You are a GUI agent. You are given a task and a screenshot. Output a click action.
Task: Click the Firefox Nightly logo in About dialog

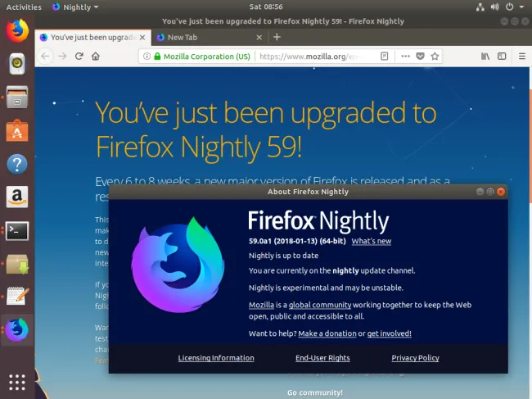click(178, 265)
